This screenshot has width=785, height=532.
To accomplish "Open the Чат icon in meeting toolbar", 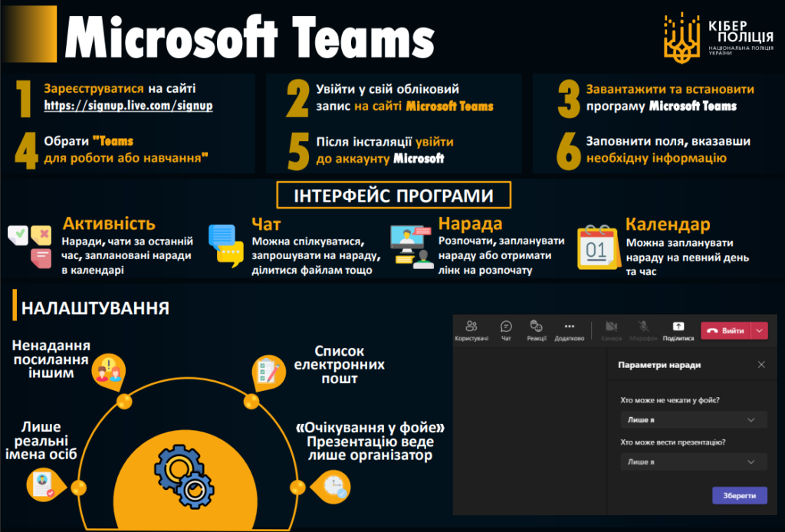I will pyautogui.click(x=506, y=330).
